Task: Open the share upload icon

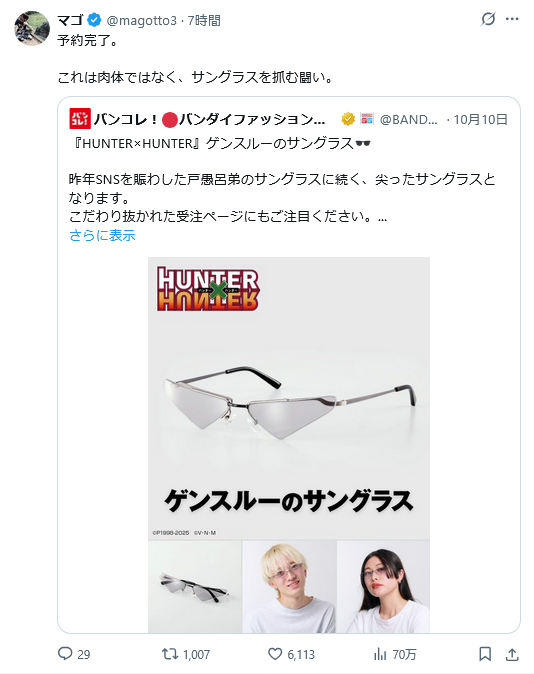Action: pos(512,654)
